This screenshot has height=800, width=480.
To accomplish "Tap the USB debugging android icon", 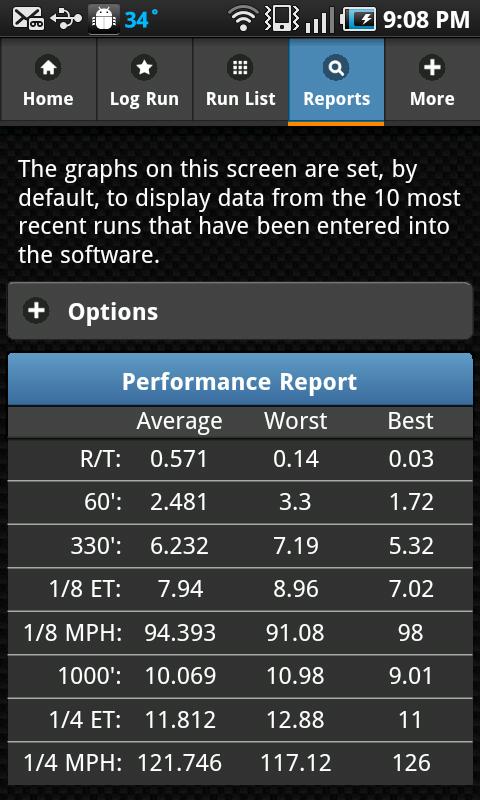I will point(104,20).
